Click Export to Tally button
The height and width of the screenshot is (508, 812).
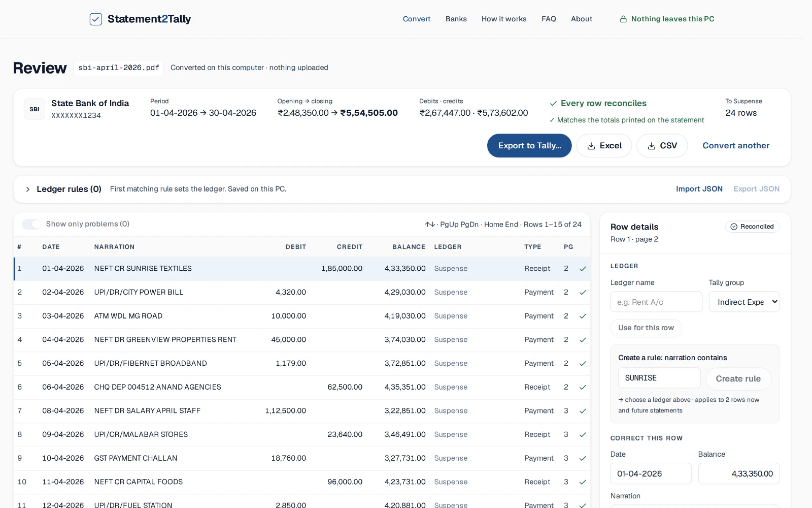(529, 146)
